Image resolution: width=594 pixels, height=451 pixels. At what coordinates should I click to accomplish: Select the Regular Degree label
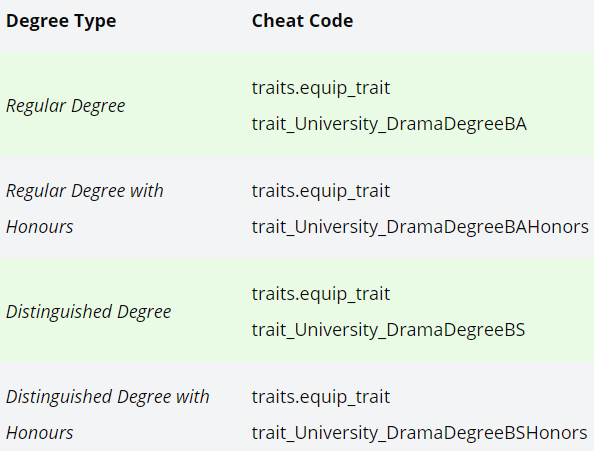pyautogui.click(x=66, y=106)
